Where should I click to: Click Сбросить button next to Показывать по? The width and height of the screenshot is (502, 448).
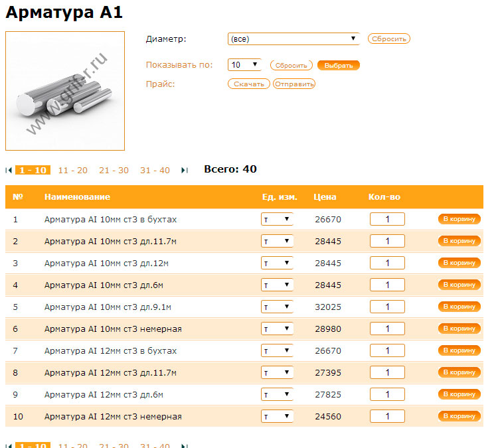[291, 65]
